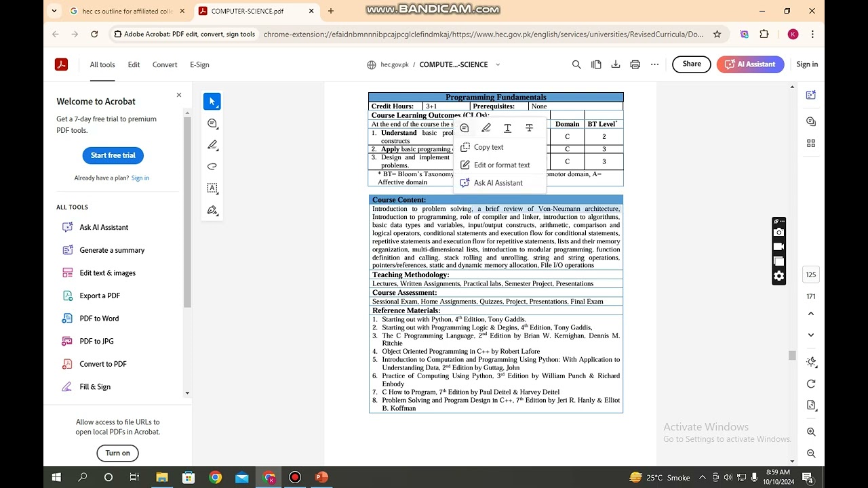Open the more options ellipsis menu
The height and width of the screenshot is (488, 868).
point(654,64)
